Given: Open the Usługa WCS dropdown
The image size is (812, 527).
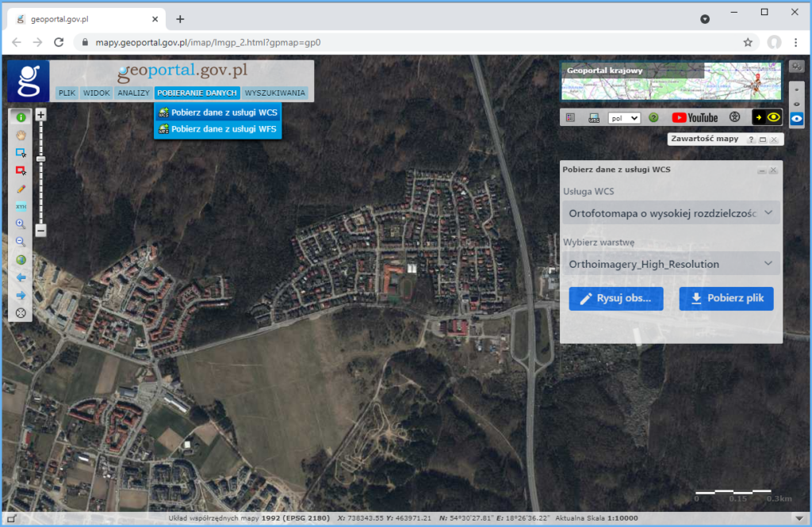Looking at the screenshot, I should tap(671, 212).
